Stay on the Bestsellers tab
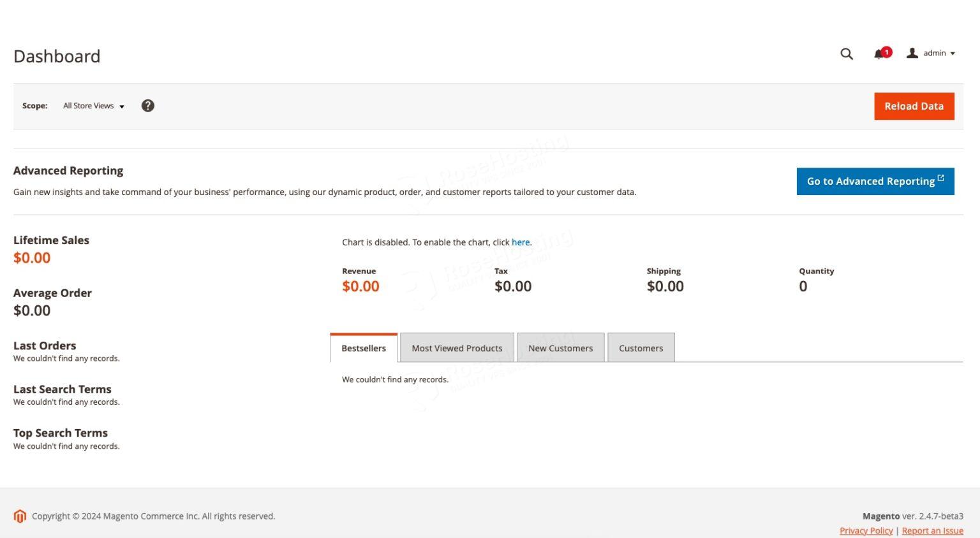 pos(364,347)
